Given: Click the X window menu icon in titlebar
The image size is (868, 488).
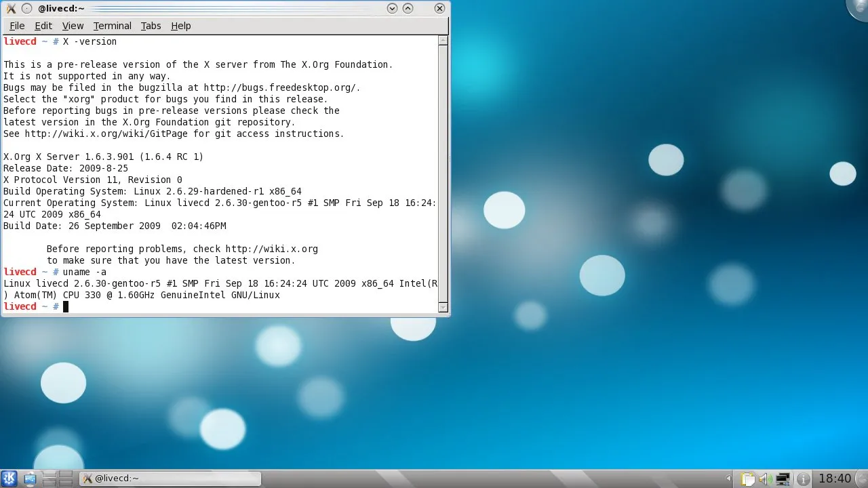Looking at the screenshot, I should click(x=10, y=9).
